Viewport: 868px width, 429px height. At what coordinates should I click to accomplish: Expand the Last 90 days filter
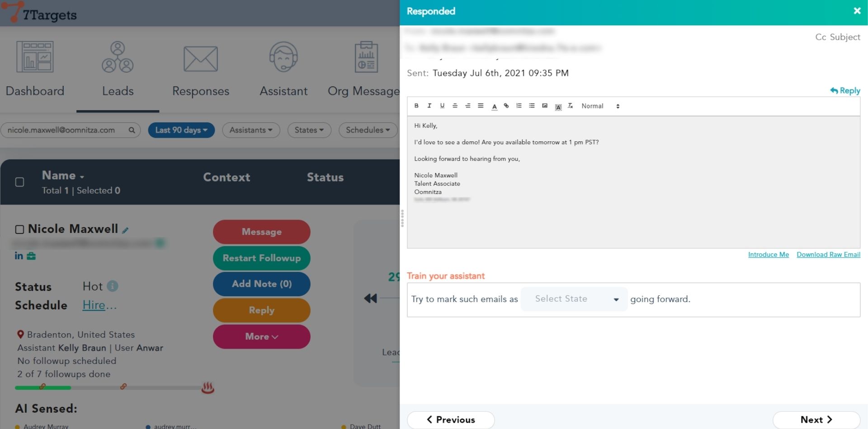181,130
